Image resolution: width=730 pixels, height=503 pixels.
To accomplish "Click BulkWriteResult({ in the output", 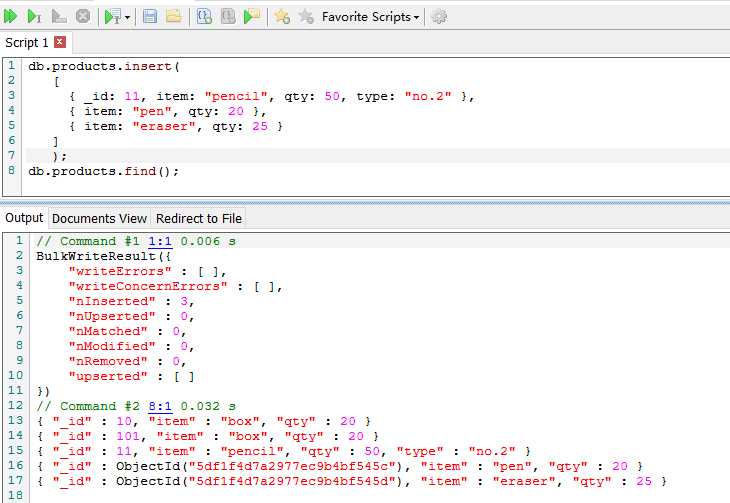I will point(104,256).
